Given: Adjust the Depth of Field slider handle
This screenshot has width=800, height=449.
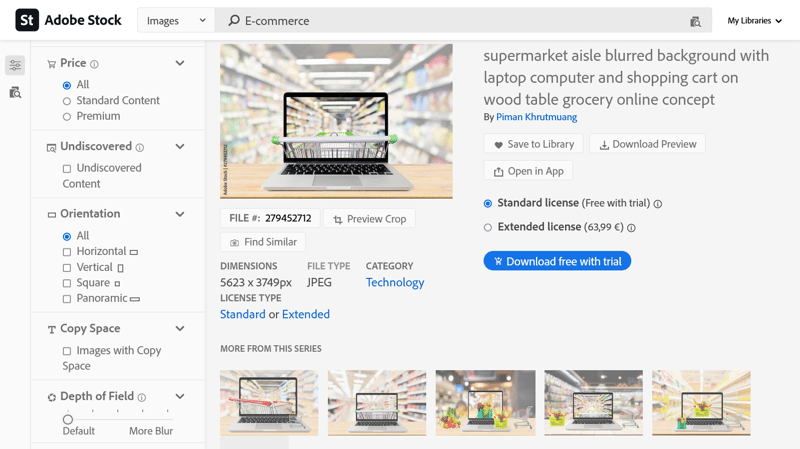Looking at the screenshot, I should (68, 419).
